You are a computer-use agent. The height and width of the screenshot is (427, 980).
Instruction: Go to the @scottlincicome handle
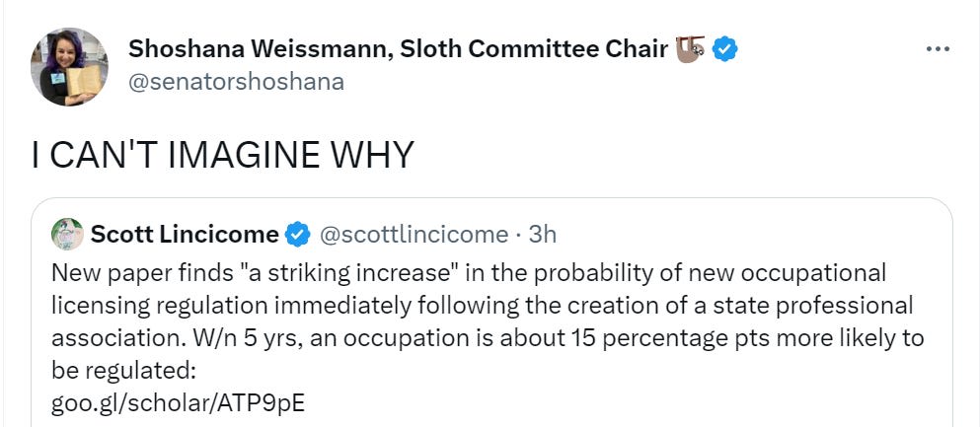point(412,235)
